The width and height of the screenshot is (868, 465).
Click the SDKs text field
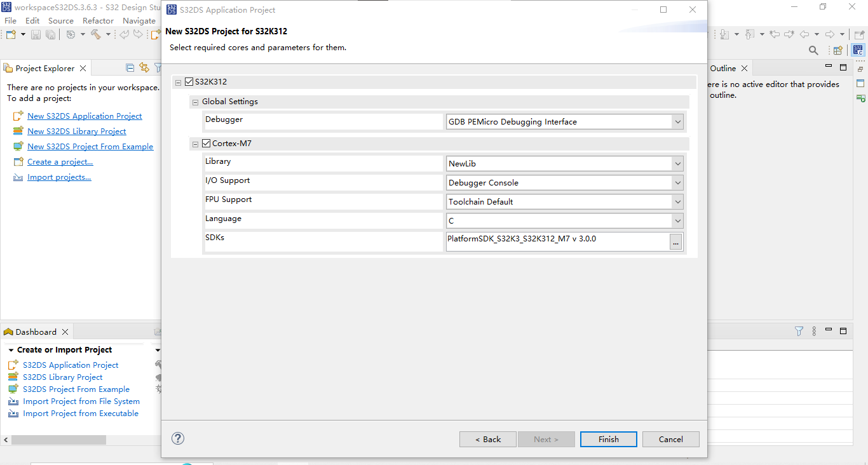click(x=557, y=242)
